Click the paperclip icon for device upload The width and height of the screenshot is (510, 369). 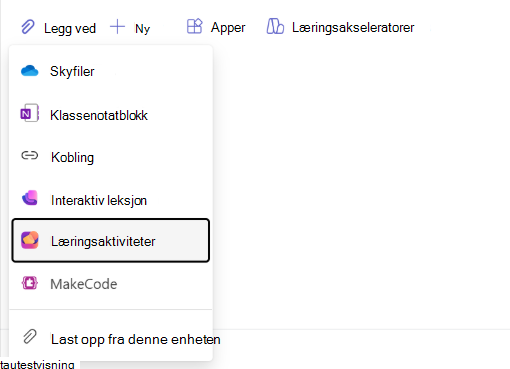click(x=30, y=337)
